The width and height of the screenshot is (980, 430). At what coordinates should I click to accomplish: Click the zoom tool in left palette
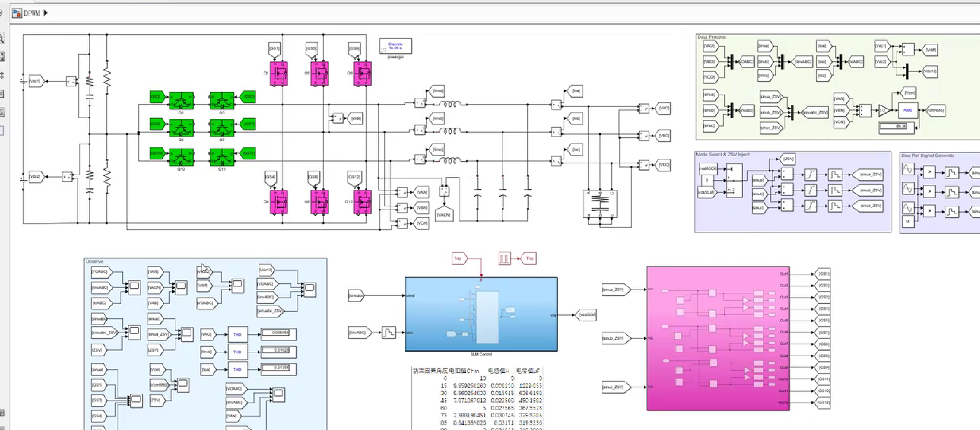click(x=2, y=38)
